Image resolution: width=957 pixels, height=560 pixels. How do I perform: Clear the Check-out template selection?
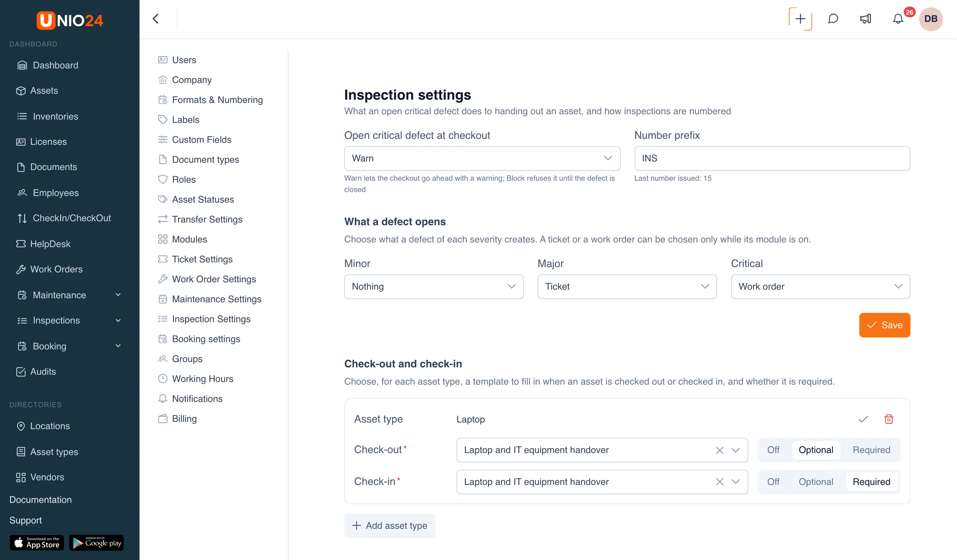click(719, 450)
